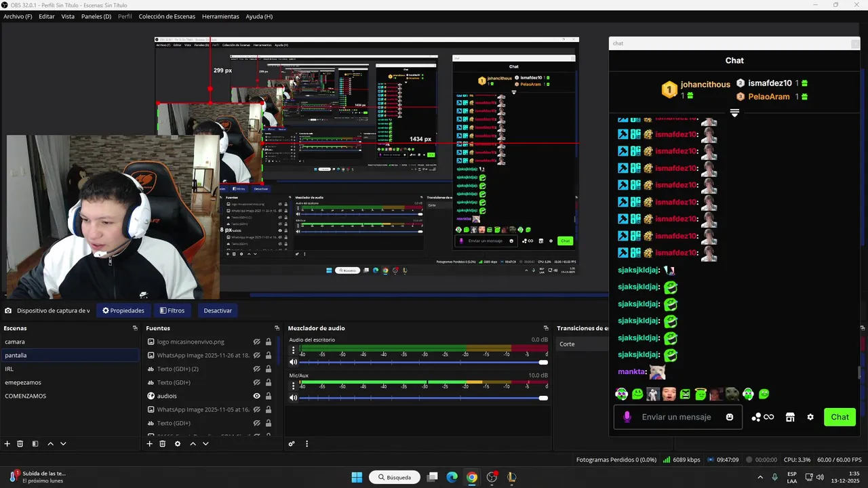Mute Audio del escritorio
Screen dimensions: 868x488
click(294, 362)
